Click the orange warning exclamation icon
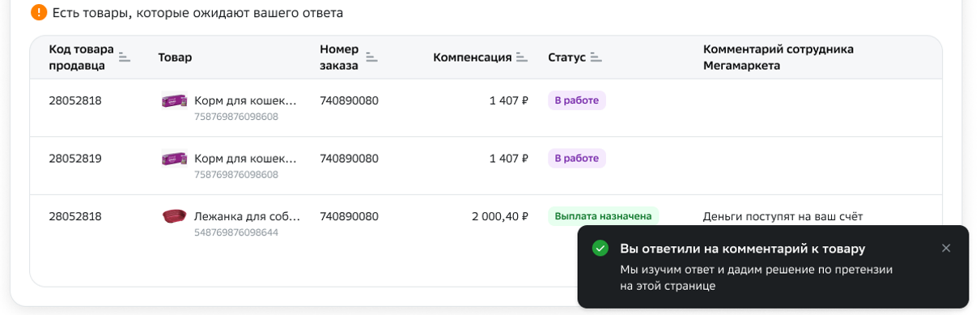 click(x=39, y=12)
